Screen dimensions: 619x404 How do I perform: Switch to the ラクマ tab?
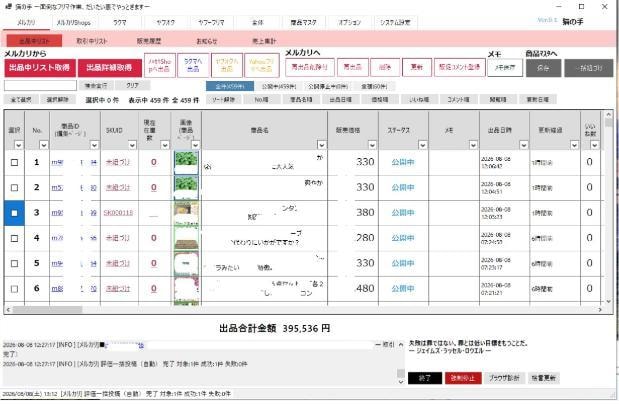pyautogui.click(x=120, y=23)
